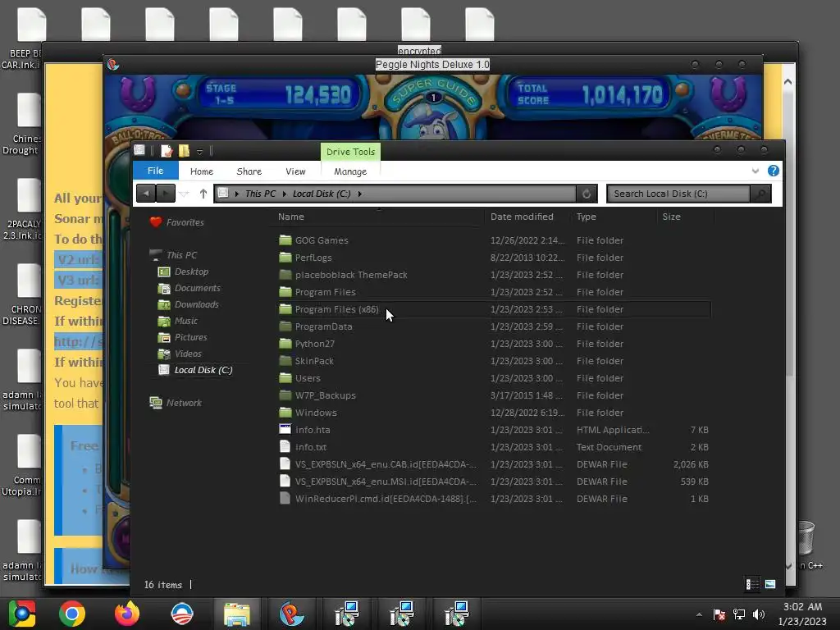Sort by the Name column header
The height and width of the screenshot is (630, 840).
pyautogui.click(x=291, y=217)
